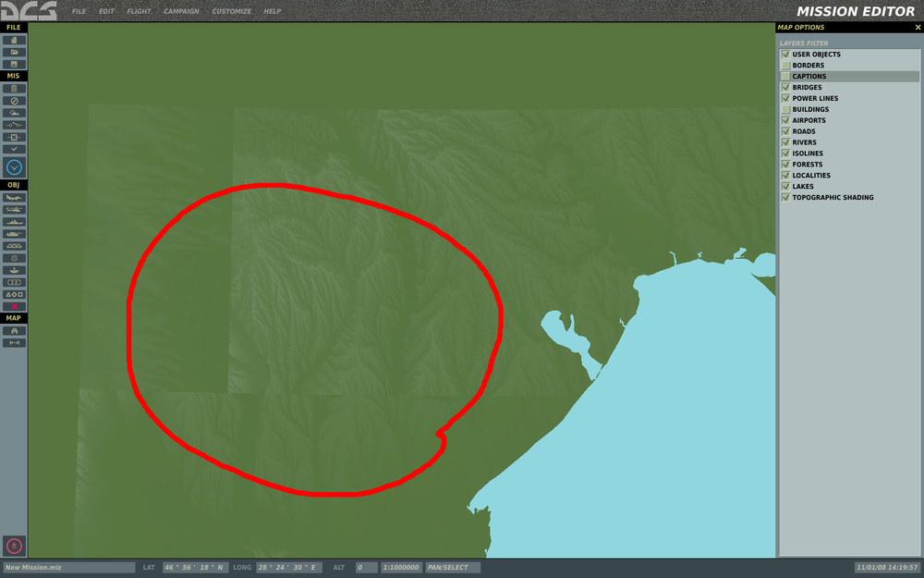Close the Map Options panel
924x578 pixels.
tap(916, 27)
